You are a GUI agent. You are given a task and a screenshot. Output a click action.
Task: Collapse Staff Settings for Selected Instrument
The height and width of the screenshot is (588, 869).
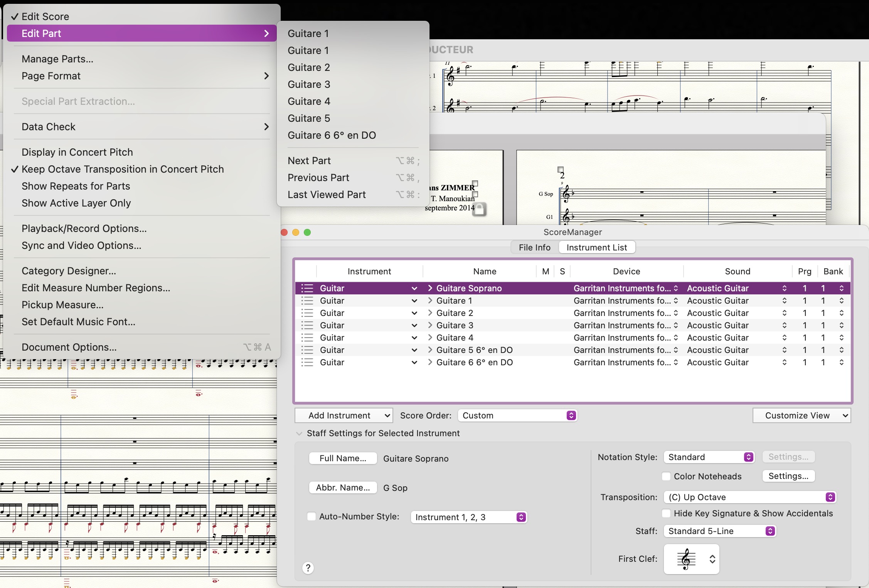tap(299, 433)
